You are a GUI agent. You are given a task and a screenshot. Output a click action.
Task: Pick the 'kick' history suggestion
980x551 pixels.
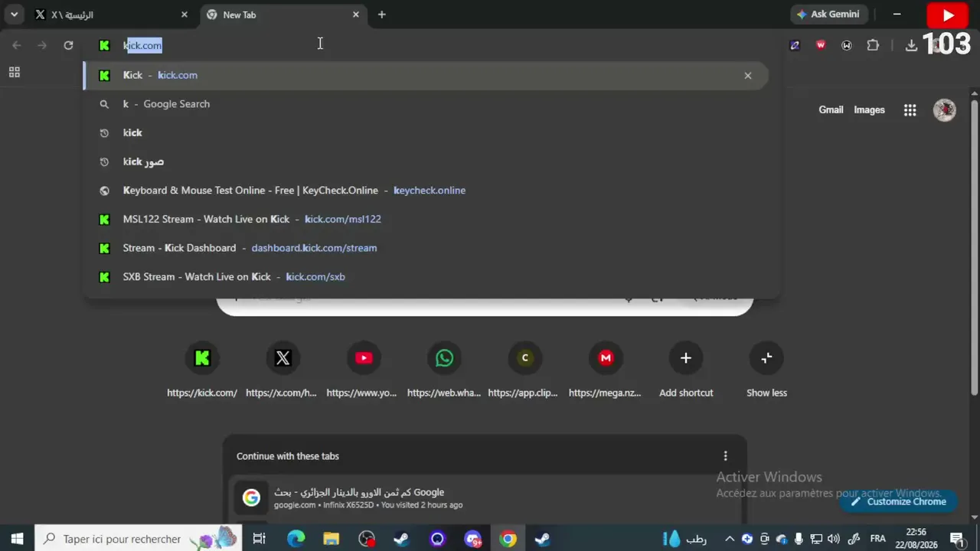pyautogui.click(x=425, y=132)
